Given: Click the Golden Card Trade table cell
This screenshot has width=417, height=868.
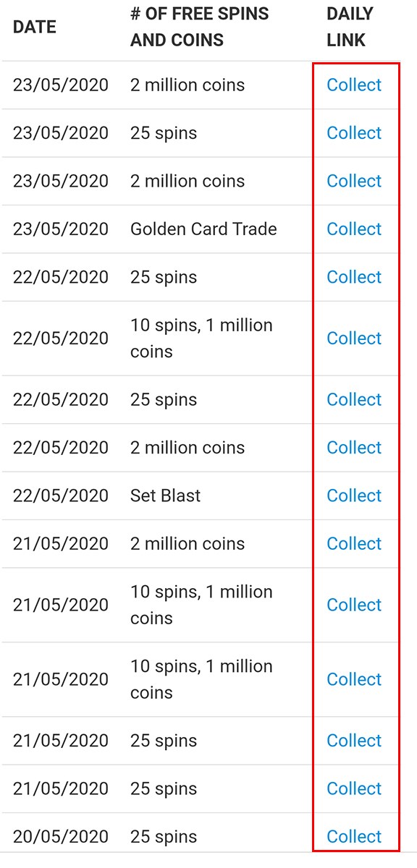Looking at the screenshot, I should (203, 229).
